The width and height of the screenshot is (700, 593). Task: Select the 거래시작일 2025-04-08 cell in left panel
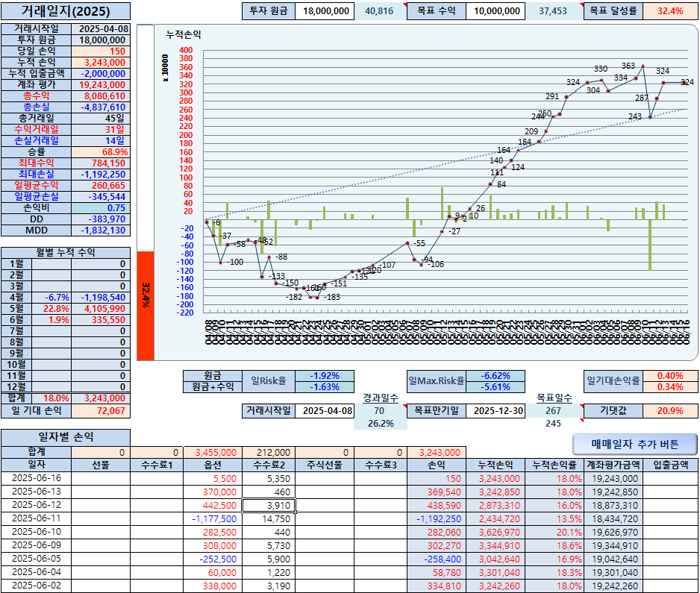click(x=101, y=29)
